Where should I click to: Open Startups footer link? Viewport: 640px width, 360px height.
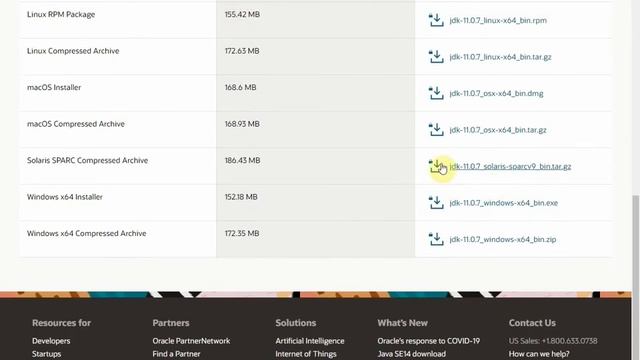pyautogui.click(x=47, y=354)
